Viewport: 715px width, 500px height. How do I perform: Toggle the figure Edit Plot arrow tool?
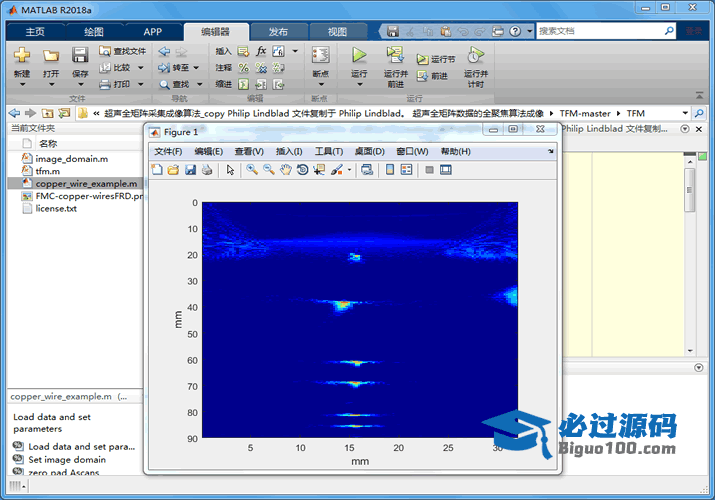(x=230, y=170)
